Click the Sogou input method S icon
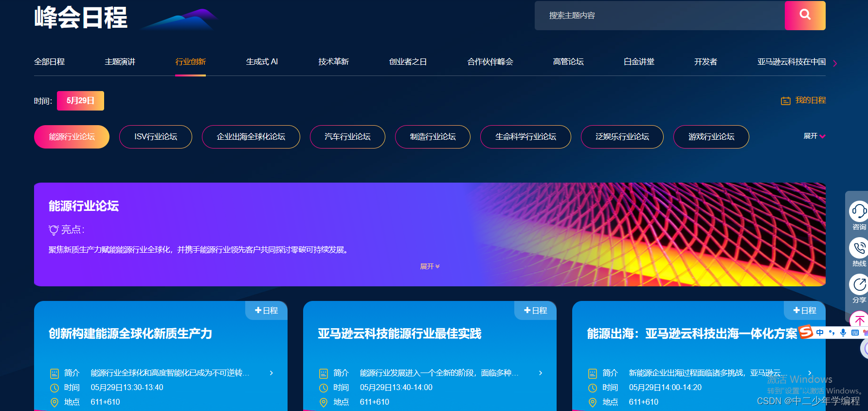 [x=806, y=332]
